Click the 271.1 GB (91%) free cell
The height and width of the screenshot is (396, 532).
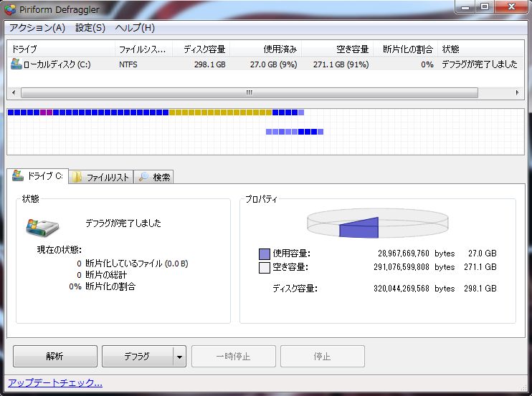pyautogui.click(x=341, y=64)
